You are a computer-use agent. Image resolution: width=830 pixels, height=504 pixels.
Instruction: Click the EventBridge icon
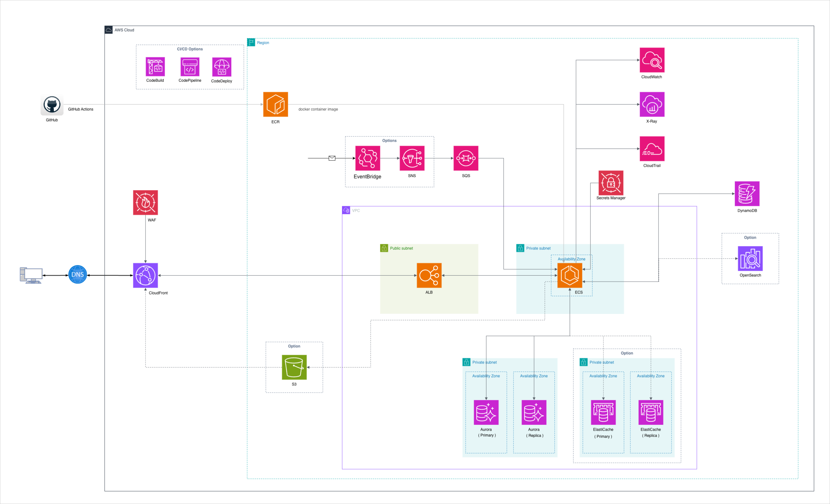(x=368, y=158)
